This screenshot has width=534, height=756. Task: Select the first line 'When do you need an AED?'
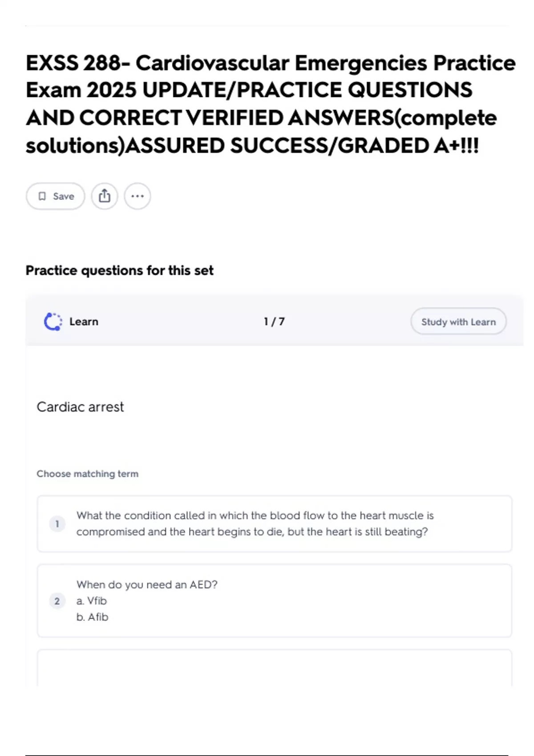click(x=147, y=584)
